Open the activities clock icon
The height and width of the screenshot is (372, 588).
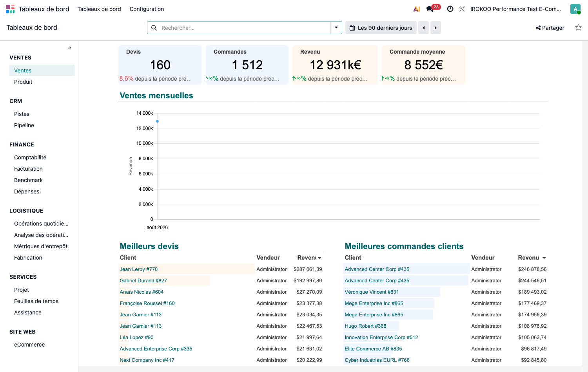tap(450, 9)
